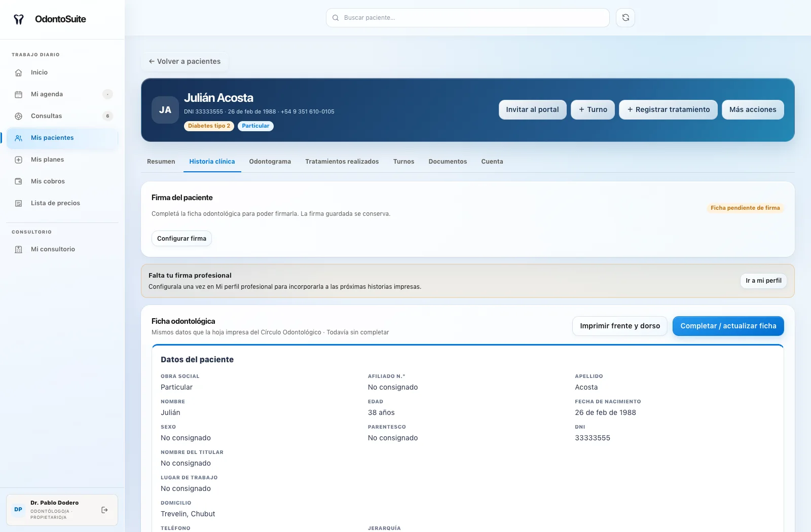This screenshot has width=811, height=532.
Task: Open Mi consultorio
Action: click(x=62, y=249)
